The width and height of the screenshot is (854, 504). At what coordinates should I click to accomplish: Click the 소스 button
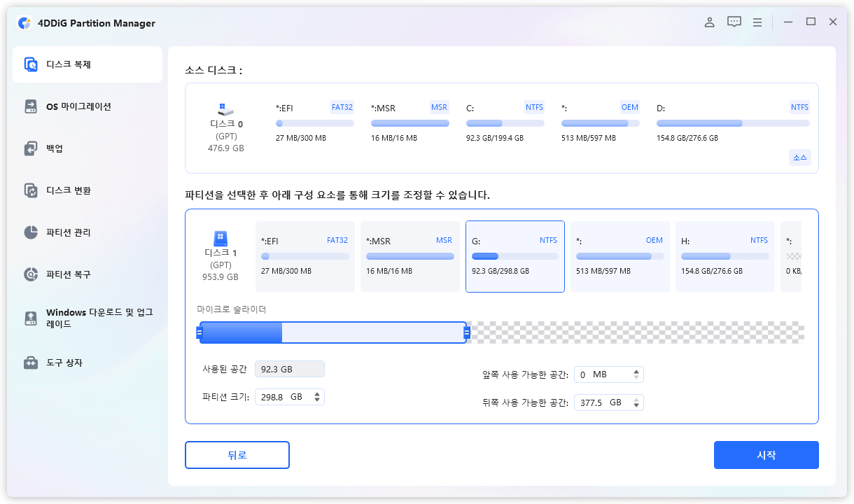799,157
